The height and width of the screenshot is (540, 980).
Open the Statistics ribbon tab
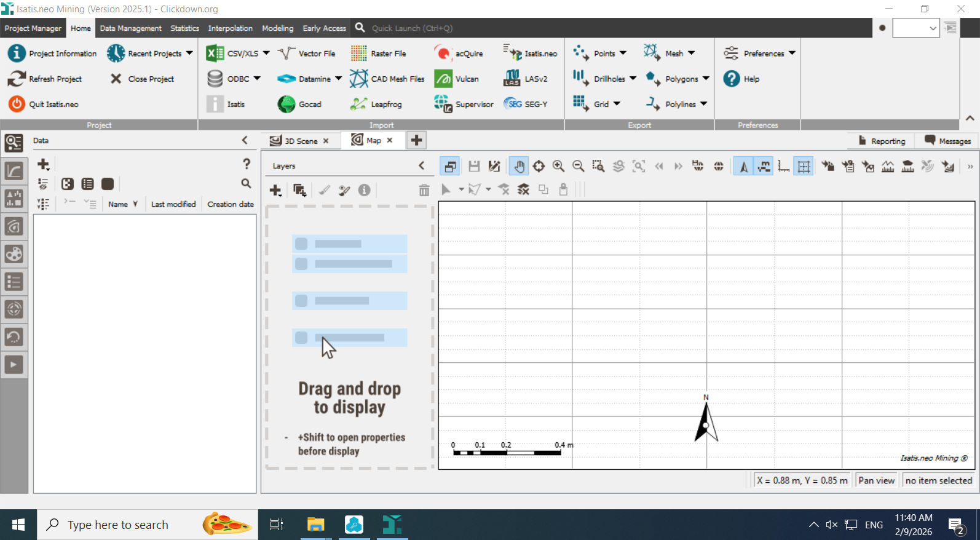[184, 28]
